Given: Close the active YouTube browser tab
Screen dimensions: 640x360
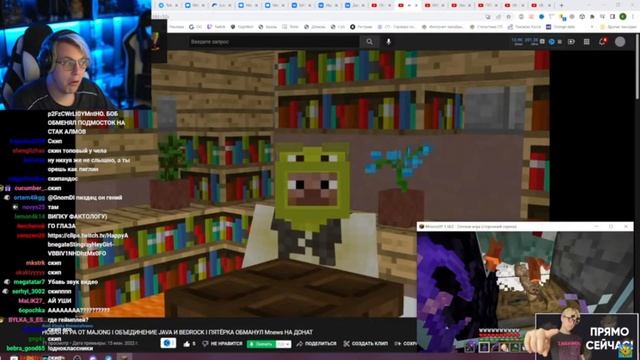Looking at the screenshot, I should click(416, 5).
